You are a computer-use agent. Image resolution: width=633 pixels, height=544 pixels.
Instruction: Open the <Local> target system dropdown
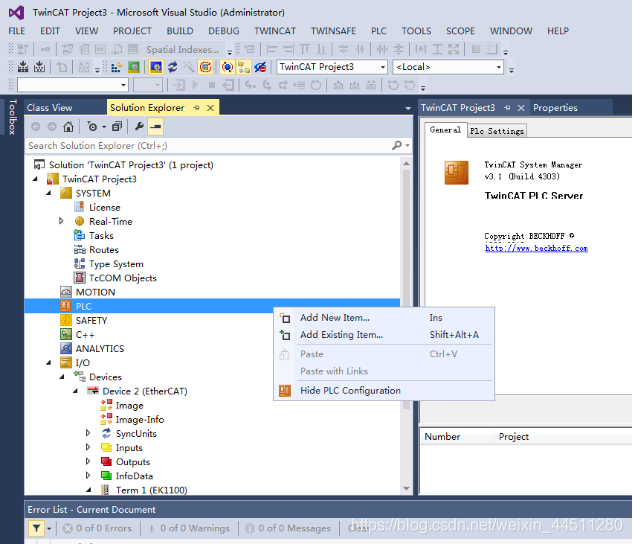[x=448, y=67]
